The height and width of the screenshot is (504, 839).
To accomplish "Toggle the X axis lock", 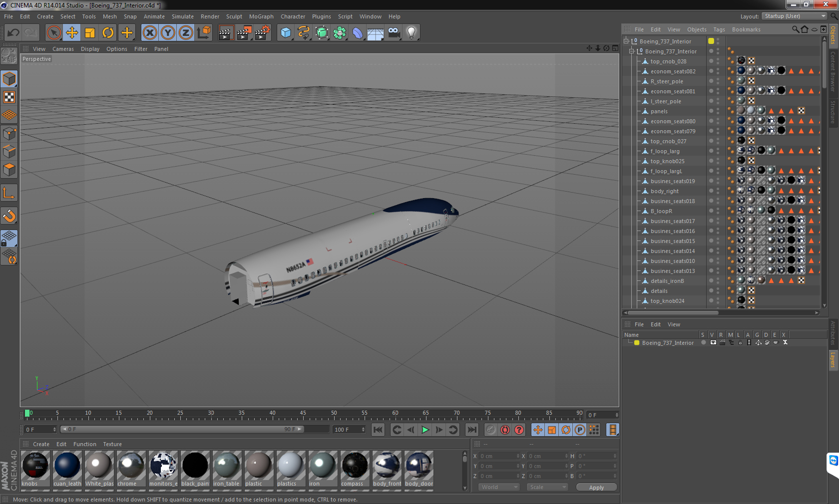I will click(x=149, y=33).
